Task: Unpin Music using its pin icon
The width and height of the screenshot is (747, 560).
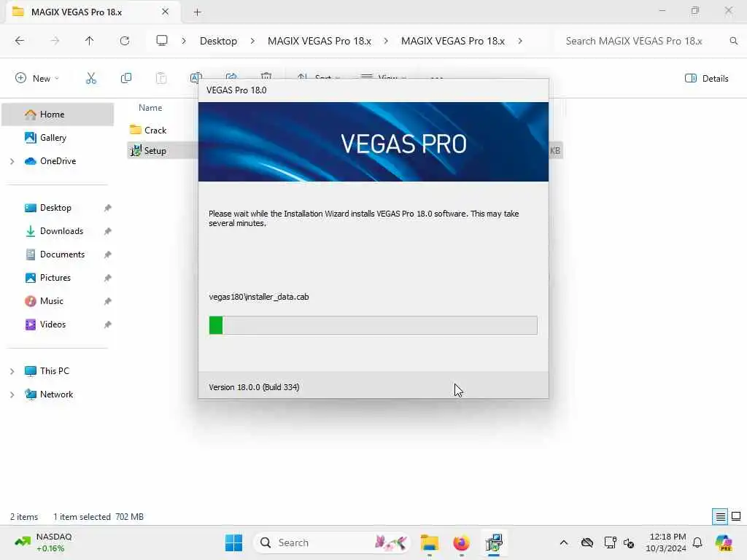Action: (x=108, y=301)
